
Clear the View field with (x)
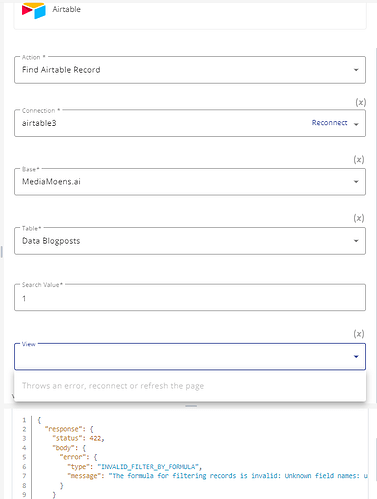(x=359, y=334)
